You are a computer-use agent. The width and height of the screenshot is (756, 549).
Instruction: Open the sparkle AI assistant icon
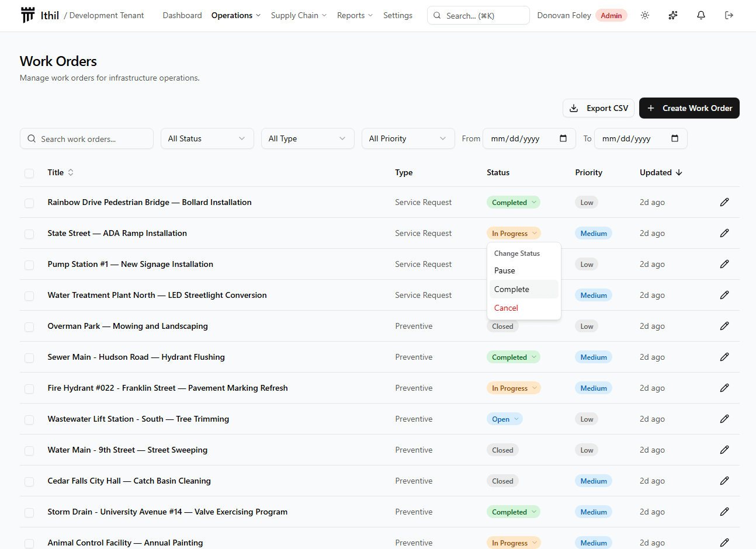[673, 15]
